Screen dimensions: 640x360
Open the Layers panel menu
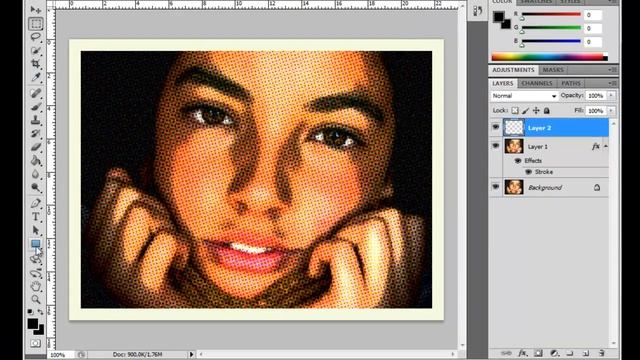tap(612, 83)
